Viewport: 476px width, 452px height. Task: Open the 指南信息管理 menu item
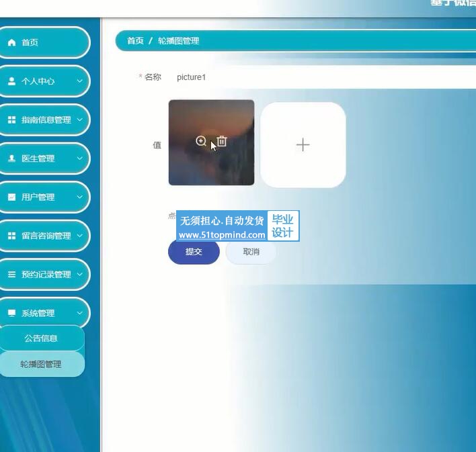[44, 120]
